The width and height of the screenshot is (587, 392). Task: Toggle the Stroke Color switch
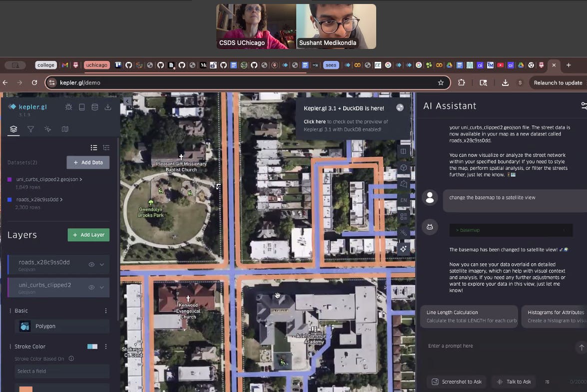92,347
